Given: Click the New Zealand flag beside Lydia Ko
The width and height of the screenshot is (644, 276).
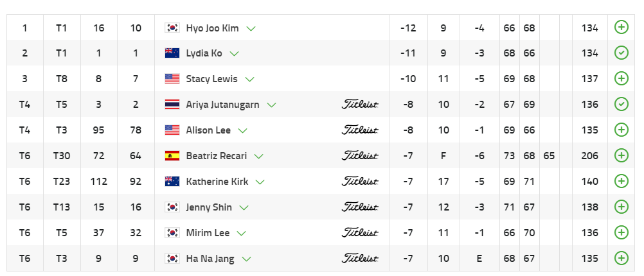Looking at the screenshot, I should tap(172, 53).
